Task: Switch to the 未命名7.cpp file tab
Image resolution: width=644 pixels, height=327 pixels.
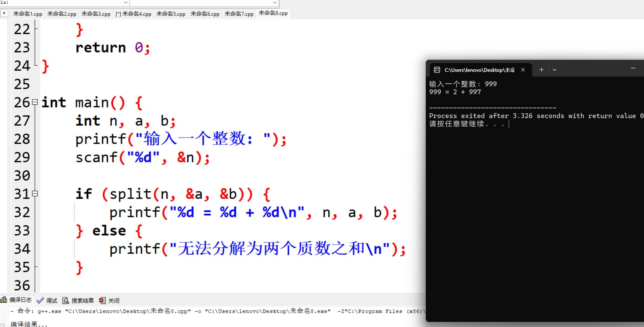Action: pyautogui.click(x=239, y=14)
